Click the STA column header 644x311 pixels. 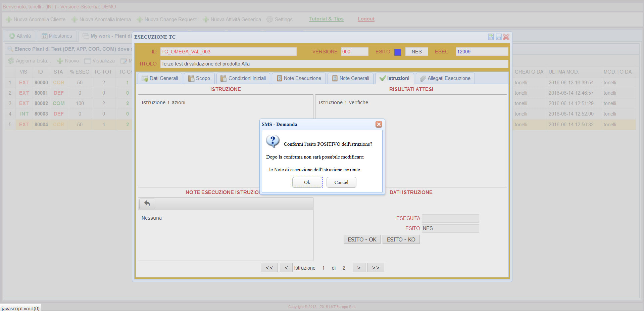[x=58, y=72]
